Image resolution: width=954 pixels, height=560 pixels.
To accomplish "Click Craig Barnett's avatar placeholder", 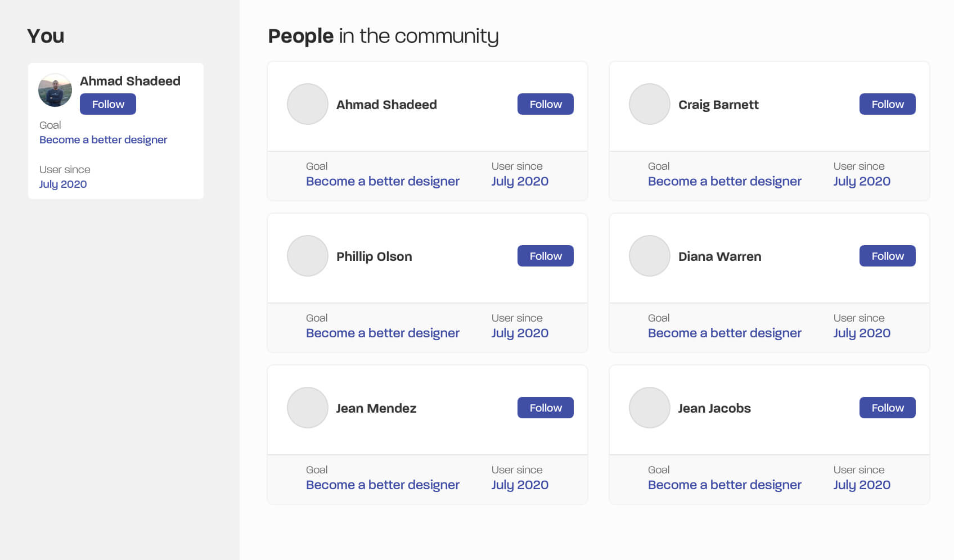I will pyautogui.click(x=649, y=104).
